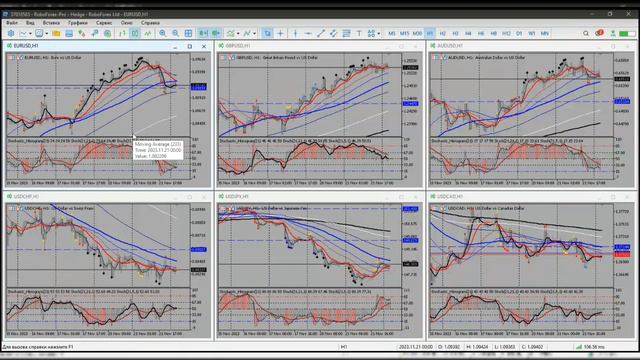Toggle chart auto scroll

pyautogui.click(x=203, y=33)
